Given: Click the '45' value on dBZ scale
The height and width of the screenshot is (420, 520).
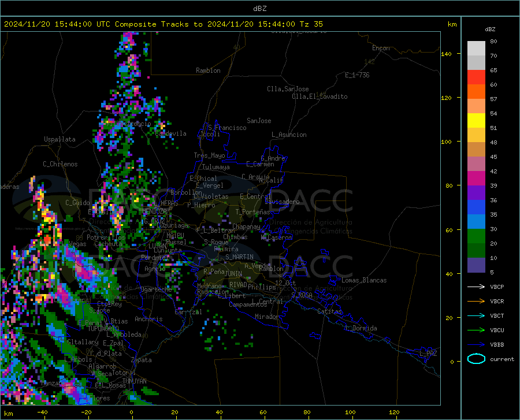Looking at the screenshot, I should coord(493,157).
